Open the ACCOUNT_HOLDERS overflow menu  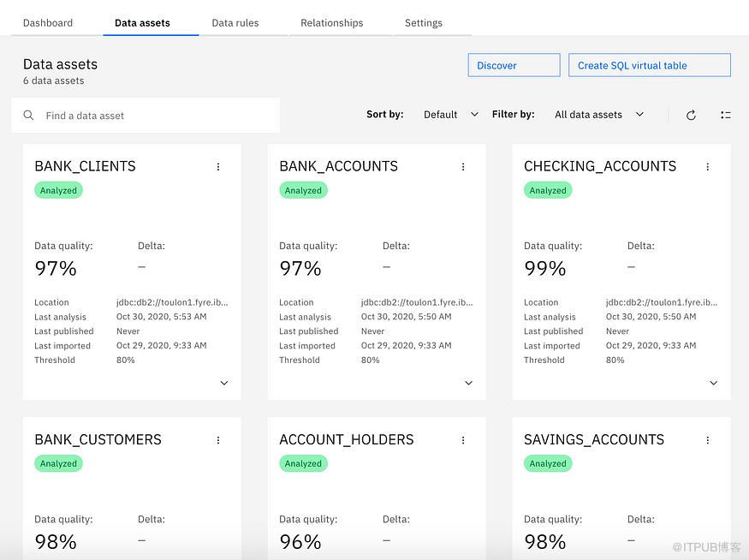tap(463, 440)
